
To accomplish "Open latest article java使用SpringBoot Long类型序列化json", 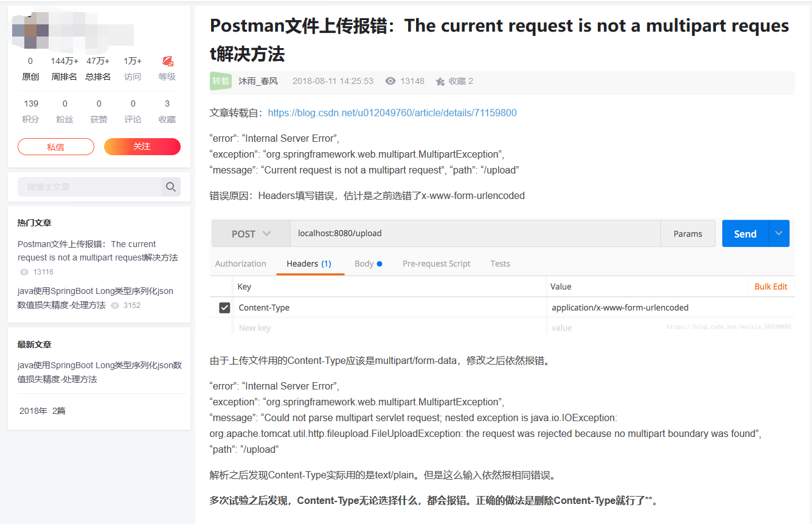I will 100,372.
